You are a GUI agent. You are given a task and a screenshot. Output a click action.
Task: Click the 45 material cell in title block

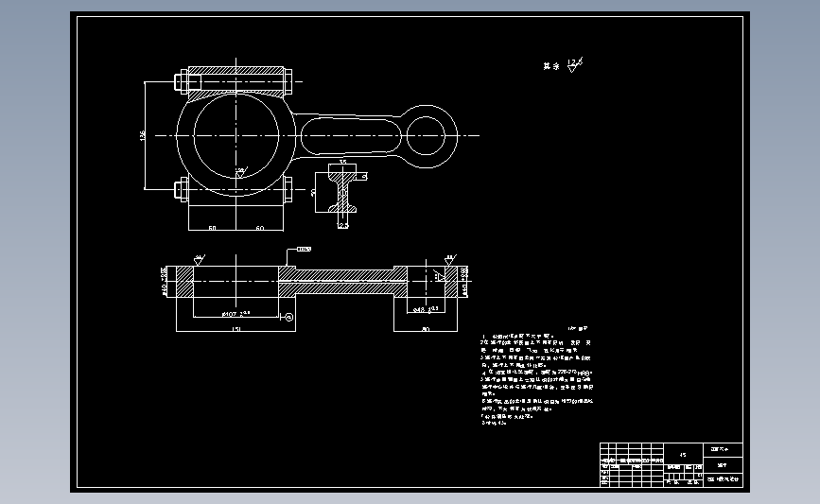pyautogui.click(x=683, y=455)
